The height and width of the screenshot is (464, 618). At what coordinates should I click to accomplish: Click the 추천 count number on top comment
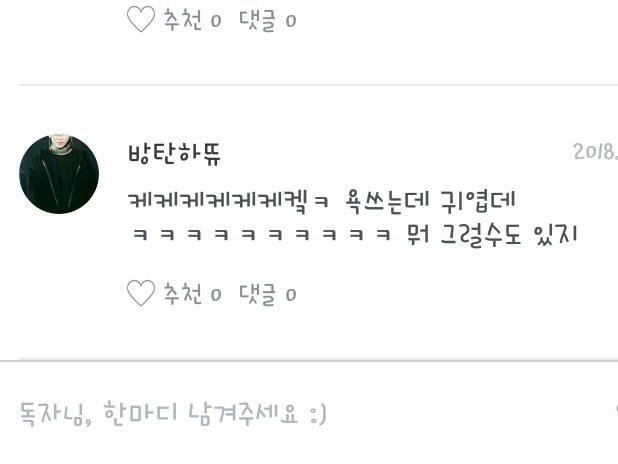click(216, 21)
